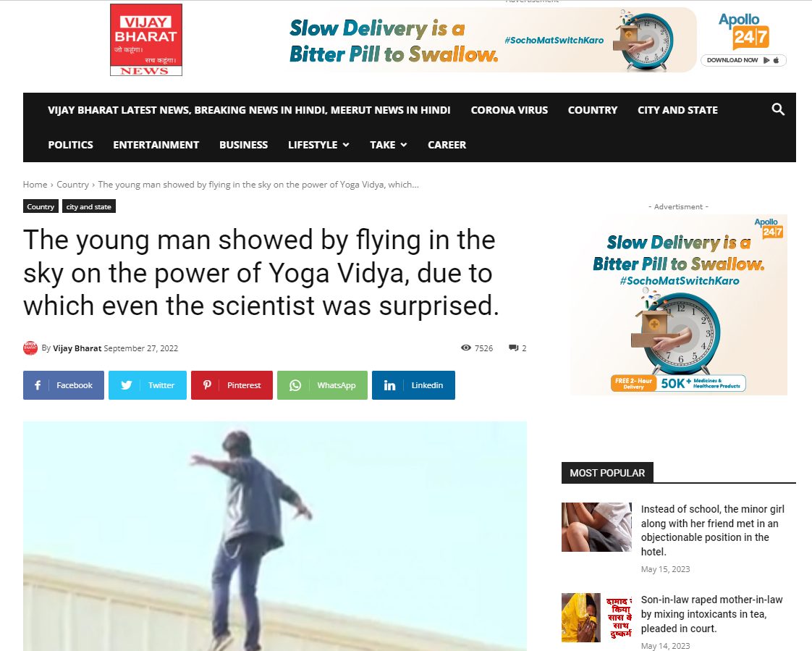
Task: Click the author avatar icon
Action: point(30,348)
